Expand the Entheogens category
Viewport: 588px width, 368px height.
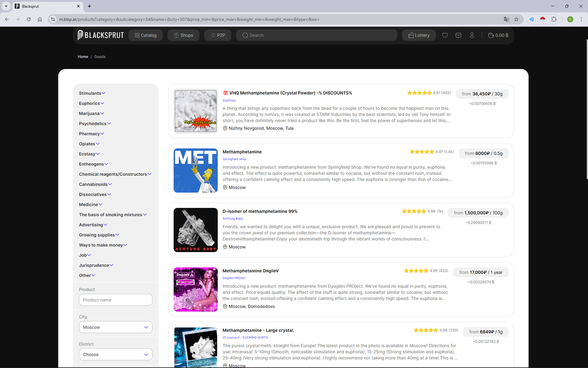coord(93,164)
